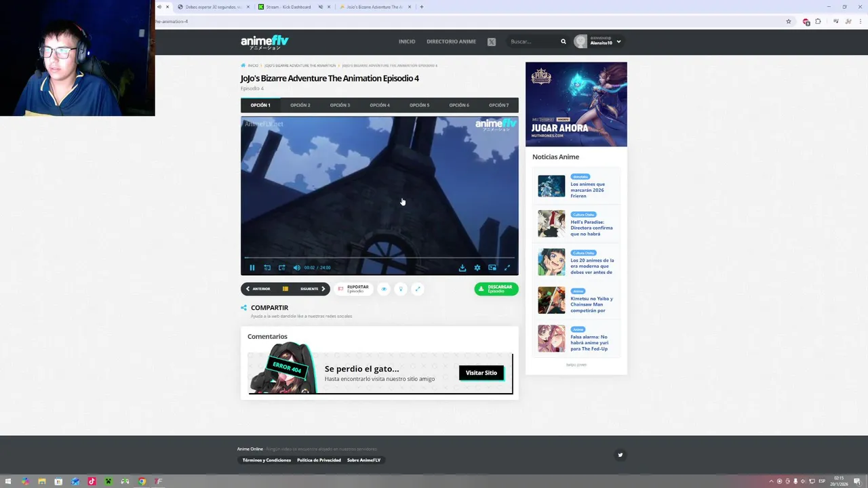Open TikTok app from taskbar
This screenshot has width=868, height=488.
tap(92, 481)
